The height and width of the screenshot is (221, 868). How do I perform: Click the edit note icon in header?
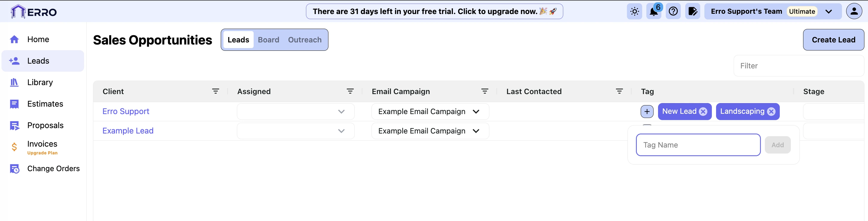pyautogui.click(x=692, y=11)
